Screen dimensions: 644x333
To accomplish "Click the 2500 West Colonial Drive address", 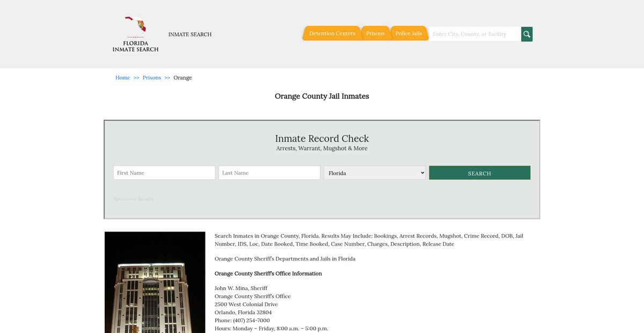I will click(246, 304).
